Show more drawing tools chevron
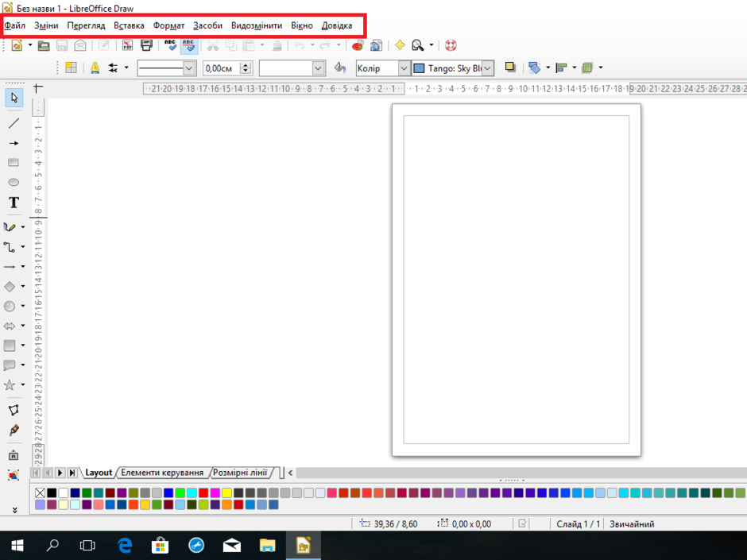 15,510
